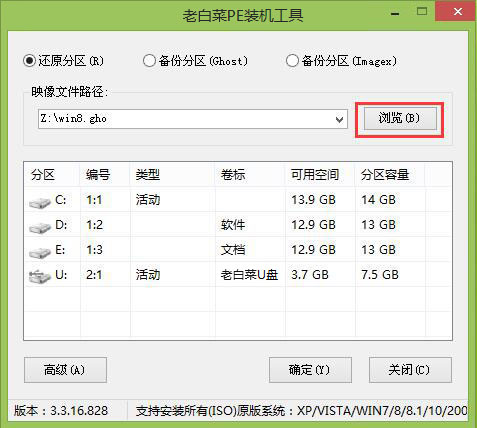
Task: Confirm with 确定(Y) button
Action: pyautogui.click(x=310, y=370)
